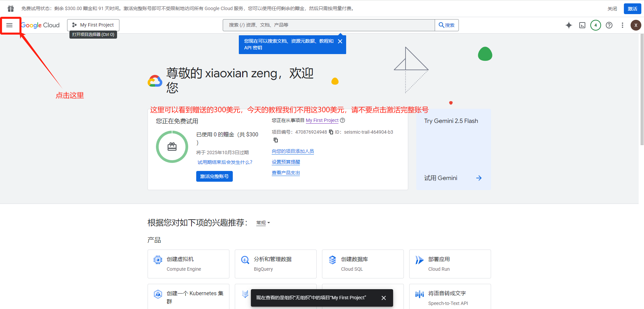The height and width of the screenshot is (309, 644).
Task: Open 设置预算提醒 link
Action: (286, 162)
